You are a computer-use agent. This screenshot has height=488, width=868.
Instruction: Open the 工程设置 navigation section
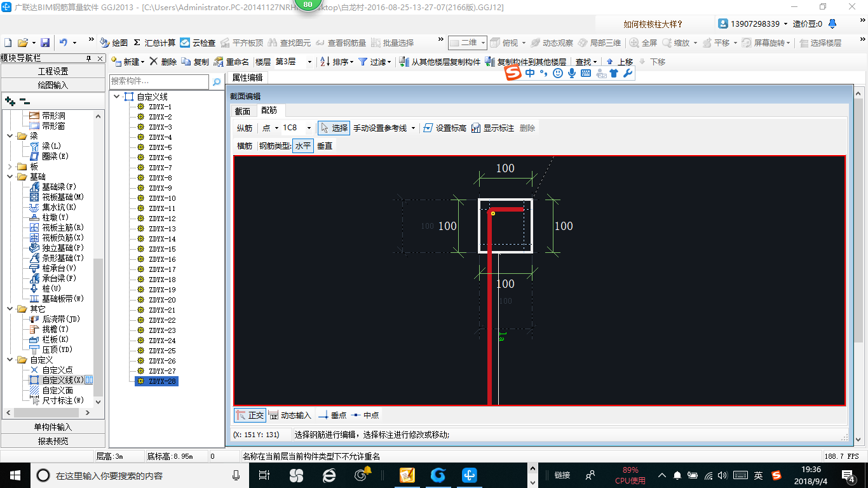53,71
